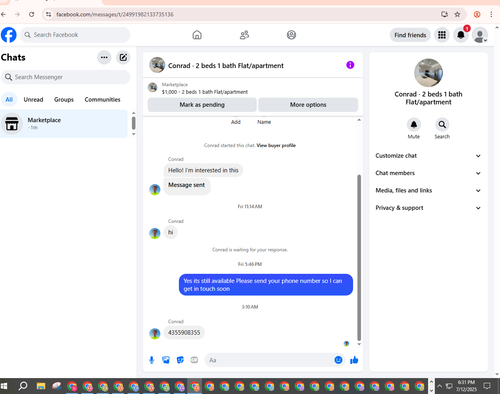Click the Find friends button
Image resolution: width=500 pixels, height=394 pixels.
pos(410,35)
